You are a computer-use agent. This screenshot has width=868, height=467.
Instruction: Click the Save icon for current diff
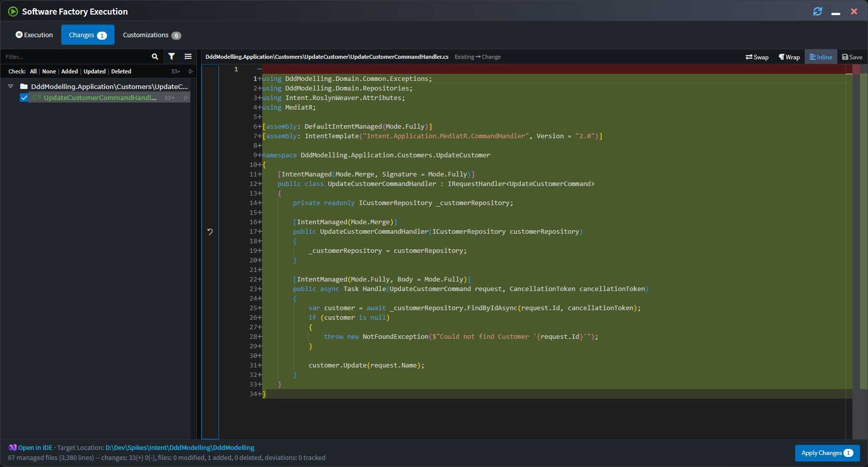click(852, 57)
